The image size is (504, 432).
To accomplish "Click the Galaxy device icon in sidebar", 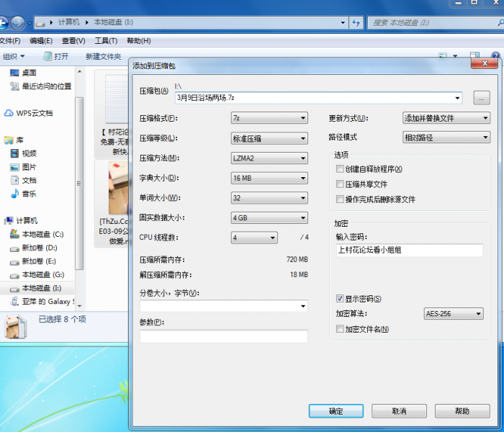I will click(14, 302).
